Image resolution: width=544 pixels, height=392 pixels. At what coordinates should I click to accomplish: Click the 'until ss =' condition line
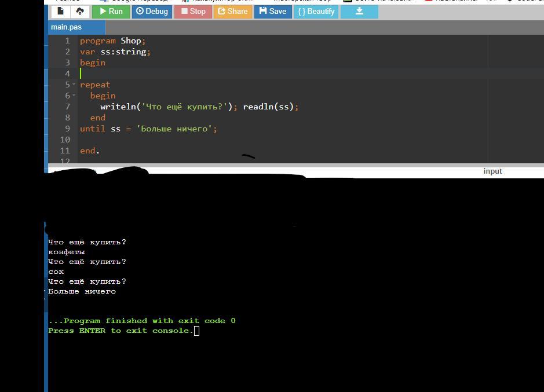tap(148, 129)
